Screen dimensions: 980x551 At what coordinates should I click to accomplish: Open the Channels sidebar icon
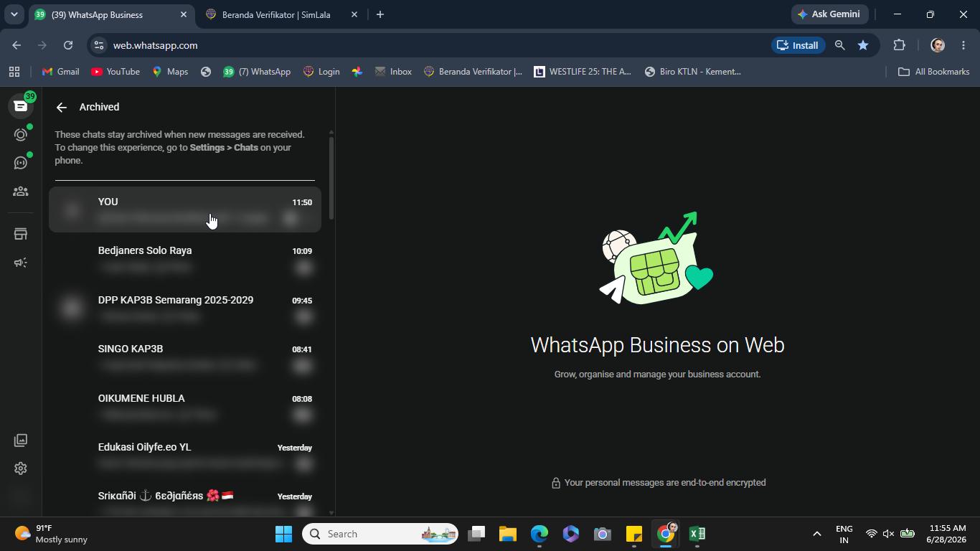[x=21, y=163]
